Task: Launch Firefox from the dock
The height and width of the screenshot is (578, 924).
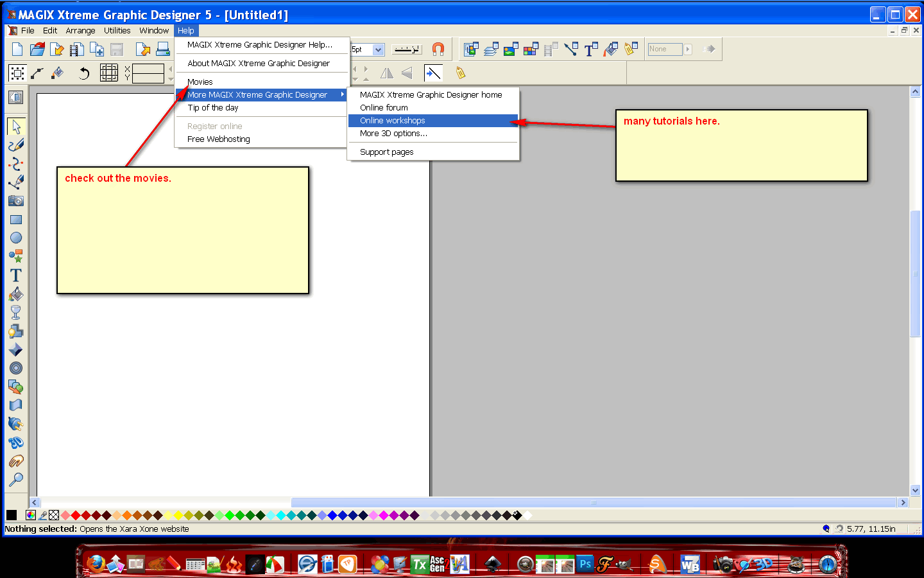Action: click(96, 564)
